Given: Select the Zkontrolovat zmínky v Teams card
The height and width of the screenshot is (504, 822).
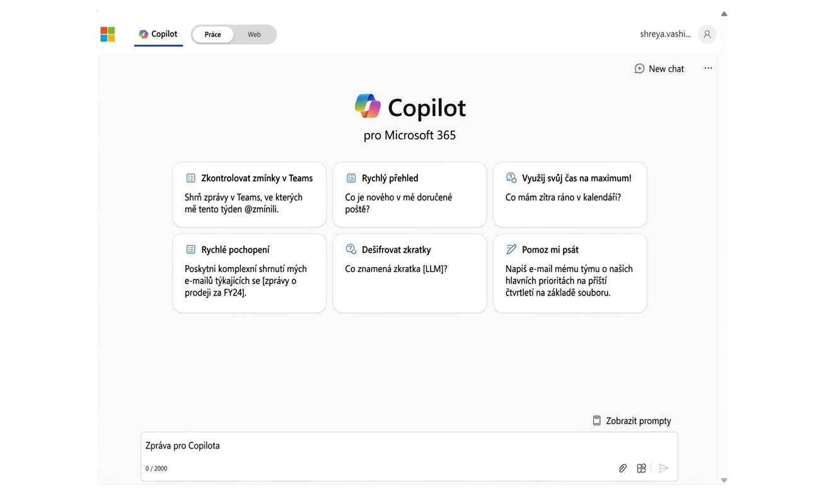Looking at the screenshot, I should [x=250, y=195].
